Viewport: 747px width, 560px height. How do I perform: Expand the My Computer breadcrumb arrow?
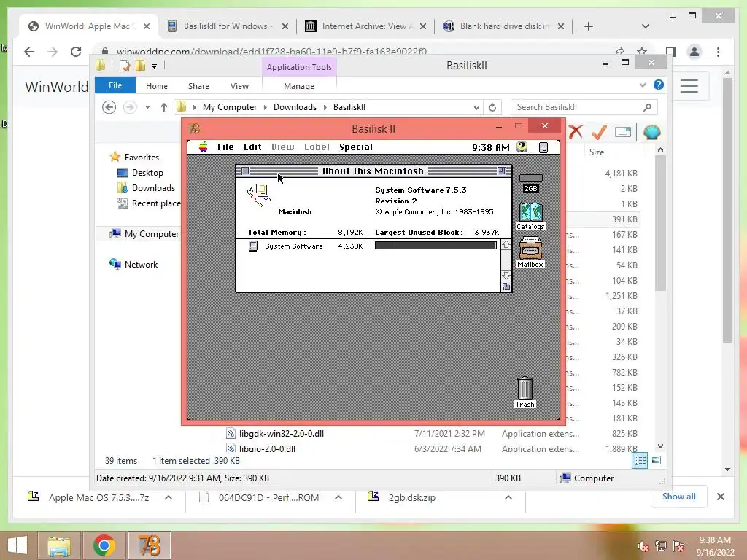266,107
